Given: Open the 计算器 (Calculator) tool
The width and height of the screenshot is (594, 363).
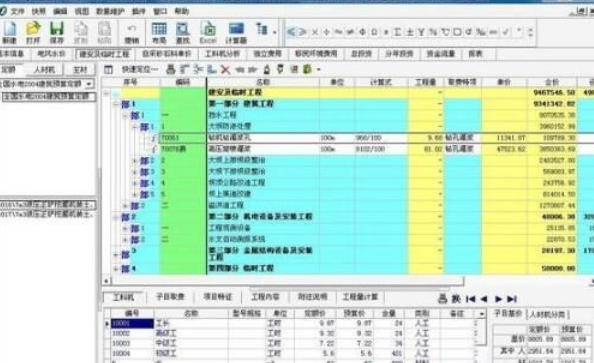Looking at the screenshot, I should 236,32.
